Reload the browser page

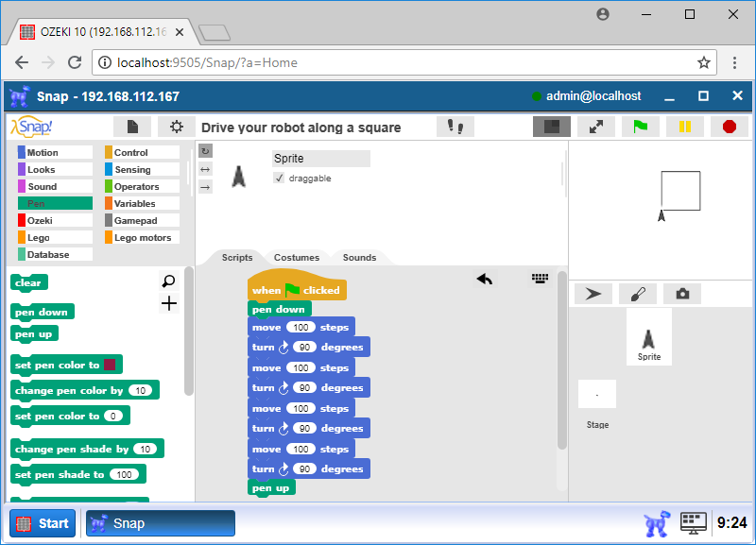coord(75,62)
